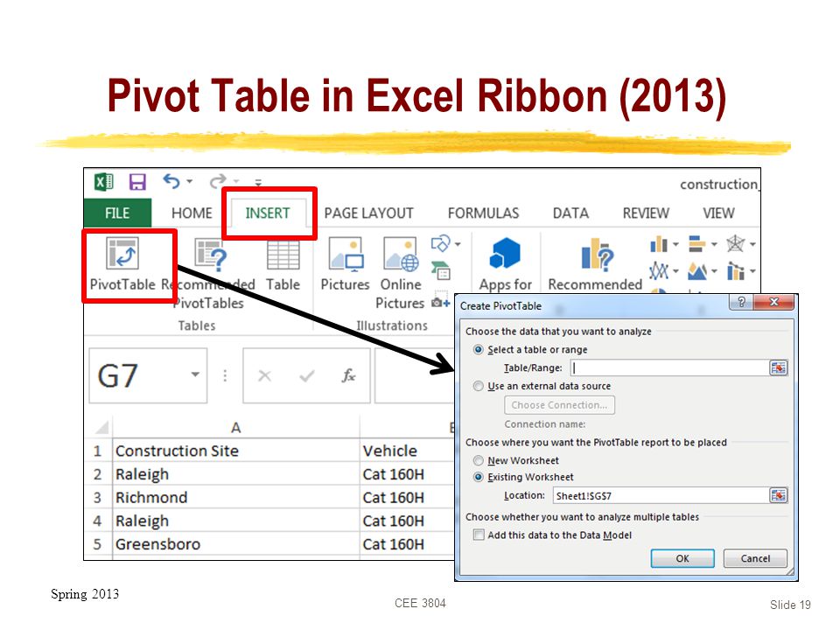Click the area chart icon
The image size is (840, 630).
[x=697, y=271]
